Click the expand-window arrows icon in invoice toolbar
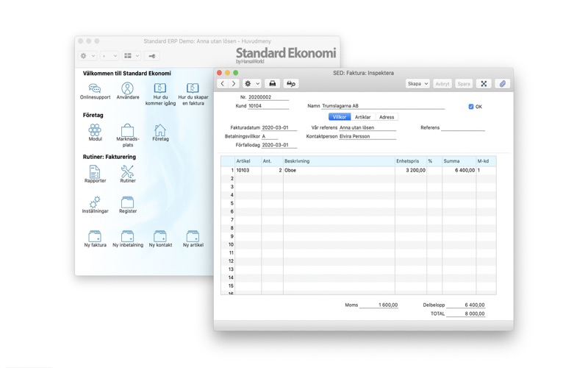The width and height of the screenshot is (588, 368). pyautogui.click(x=484, y=84)
